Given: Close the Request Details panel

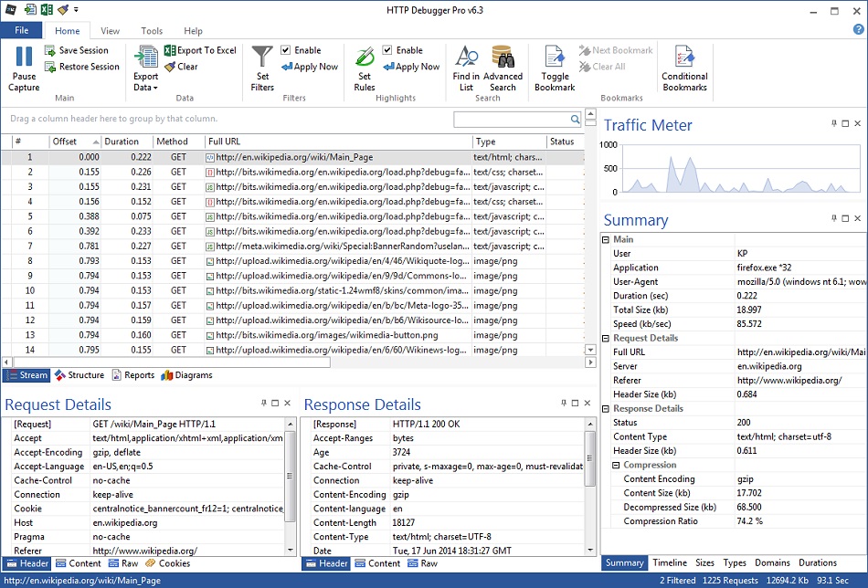Looking at the screenshot, I should click(x=287, y=404).
